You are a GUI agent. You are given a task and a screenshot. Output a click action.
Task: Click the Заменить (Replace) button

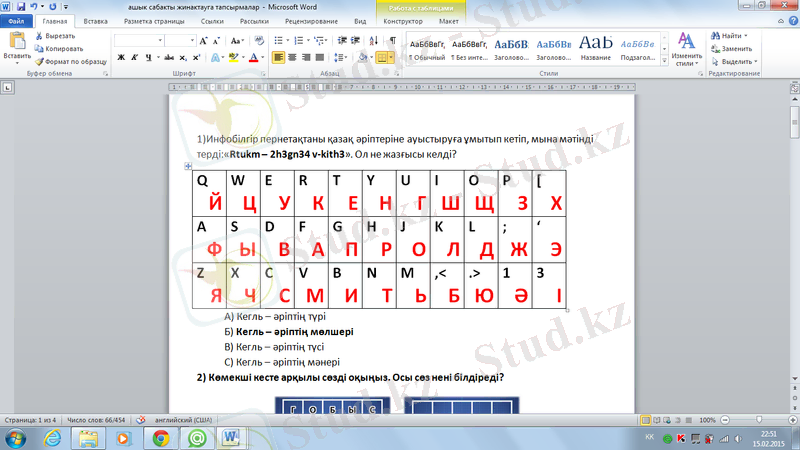[731, 48]
